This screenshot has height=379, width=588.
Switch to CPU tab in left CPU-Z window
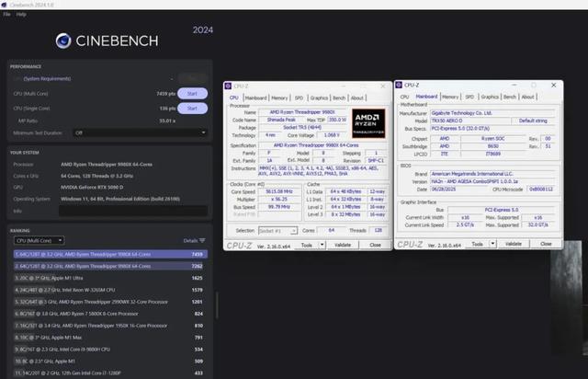(234, 98)
